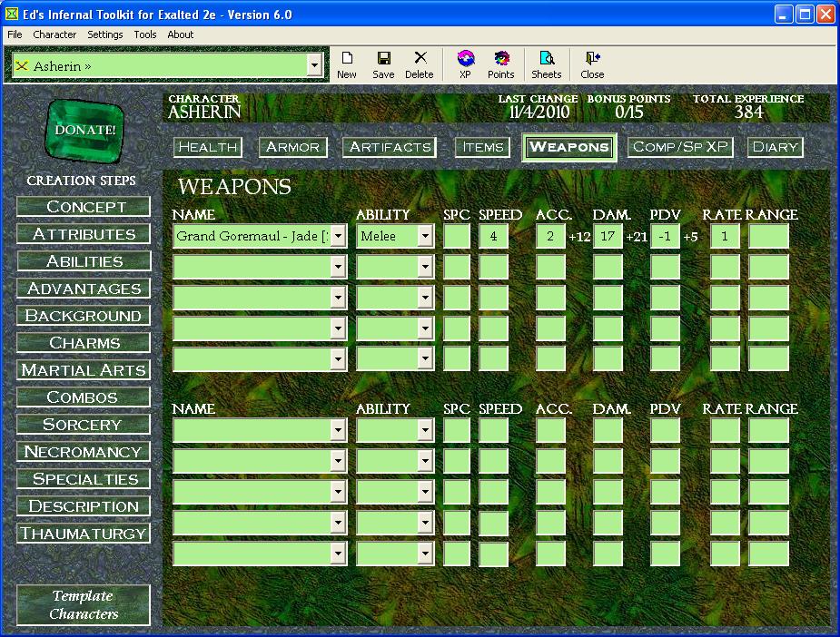Image resolution: width=840 pixels, height=637 pixels.
Task: Open the Tools menu
Action: [x=144, y=34]
